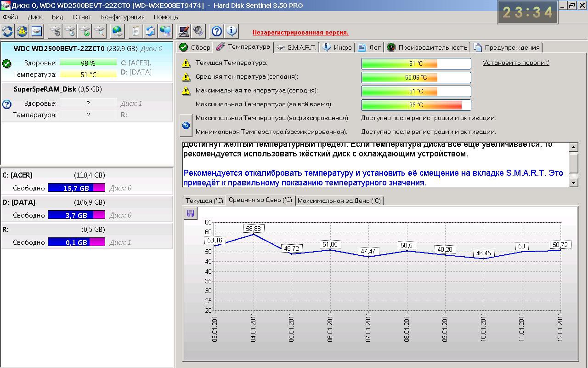The image size is (588, 368).
Task: Open help via blue question mark icon
Action: 217,31
